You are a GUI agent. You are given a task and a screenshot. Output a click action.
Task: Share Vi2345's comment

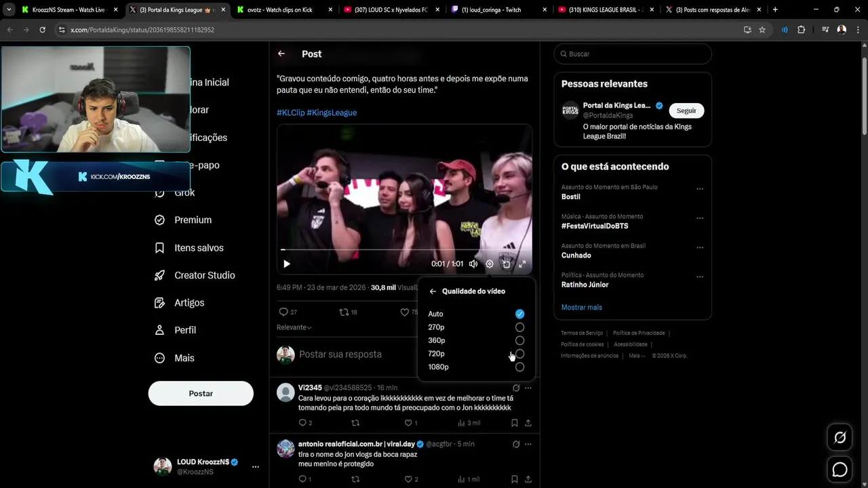[528, 423]
